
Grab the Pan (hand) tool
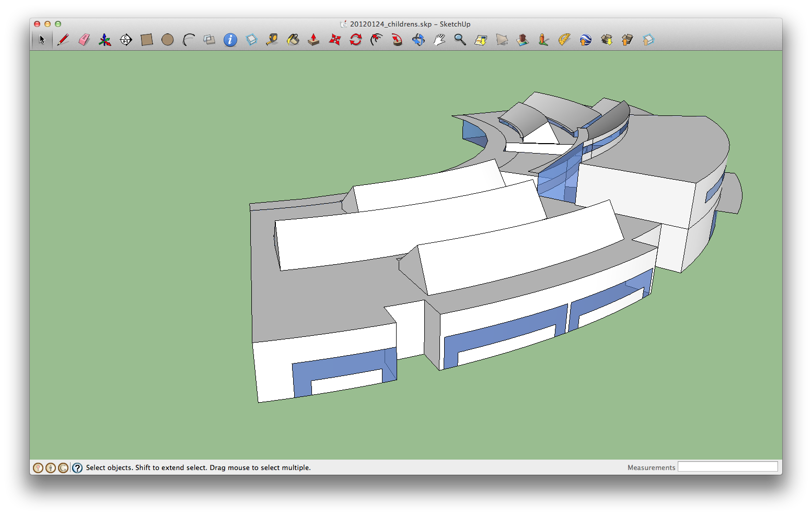point(439,40)
